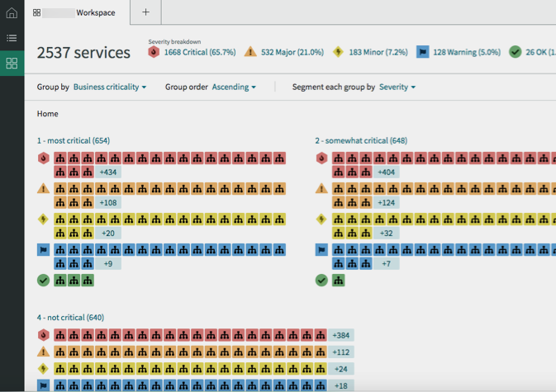Select first orange service tile in most critical group

coord(60,189)
